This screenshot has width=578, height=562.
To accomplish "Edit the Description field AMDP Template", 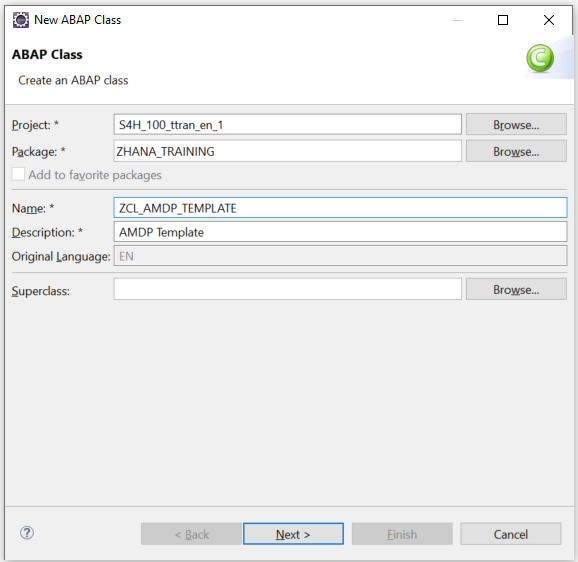I will coord(340,232).
